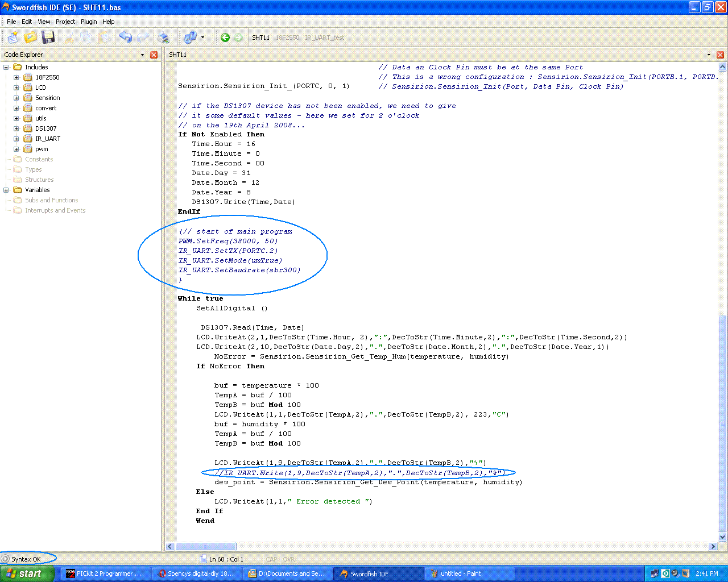
Task: Close the Code Explorer panel
Action: click(154, 55)
